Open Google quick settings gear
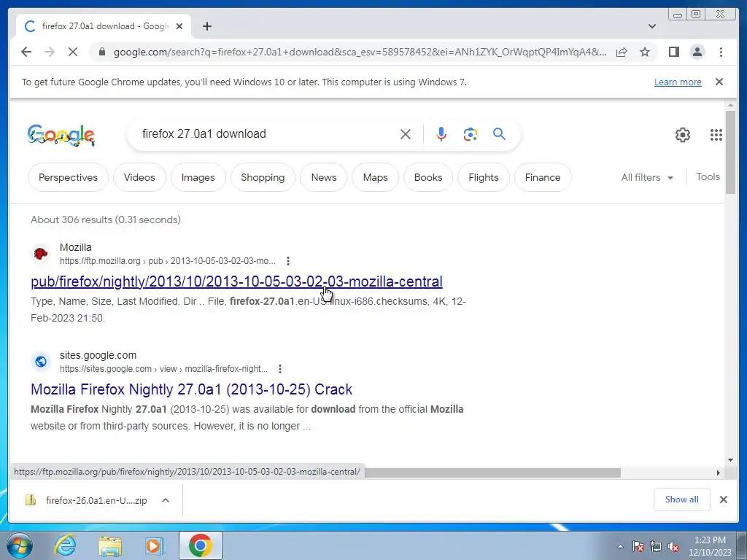 point(683,135)
